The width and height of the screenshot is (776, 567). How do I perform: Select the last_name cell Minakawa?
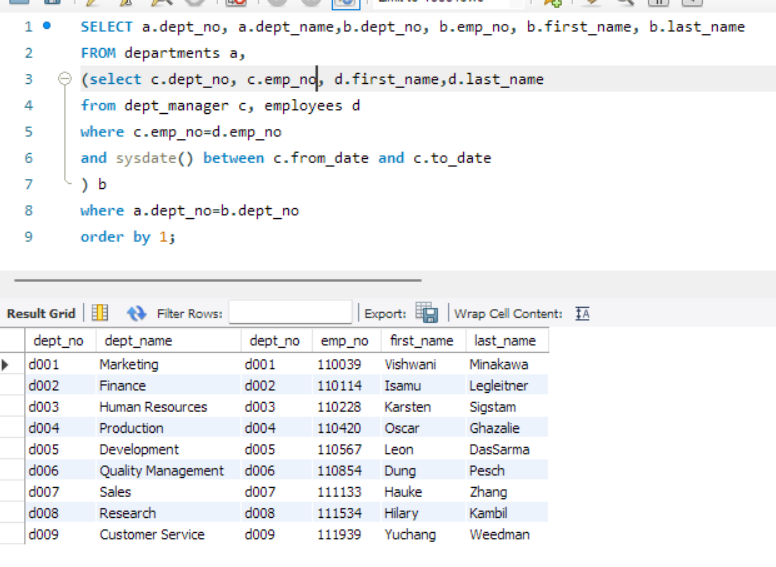[x=507, y=364]
